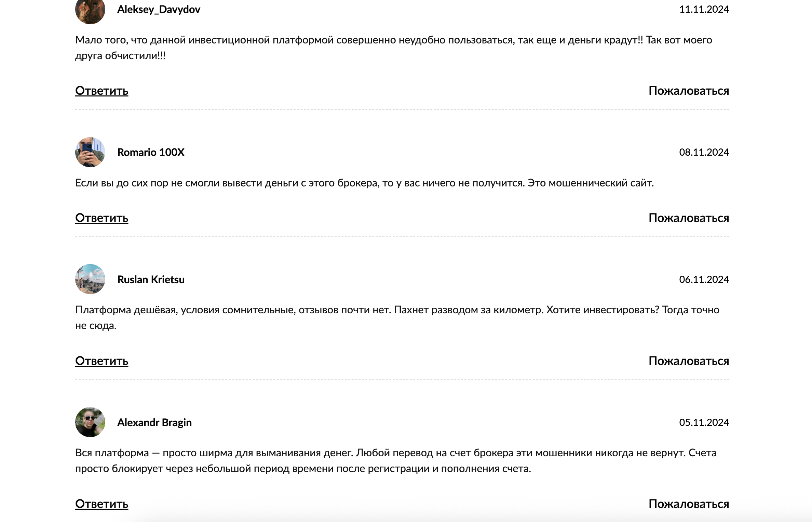Report Aleksey_Davydov's comment with Пожаловаться
Screen dimensions: 812x522
[689, 91]
